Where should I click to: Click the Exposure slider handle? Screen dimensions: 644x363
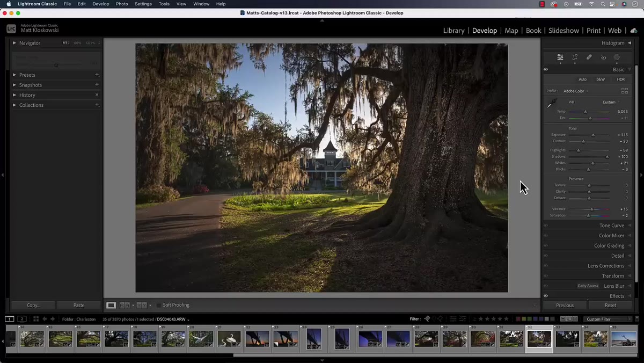point(593,135)
